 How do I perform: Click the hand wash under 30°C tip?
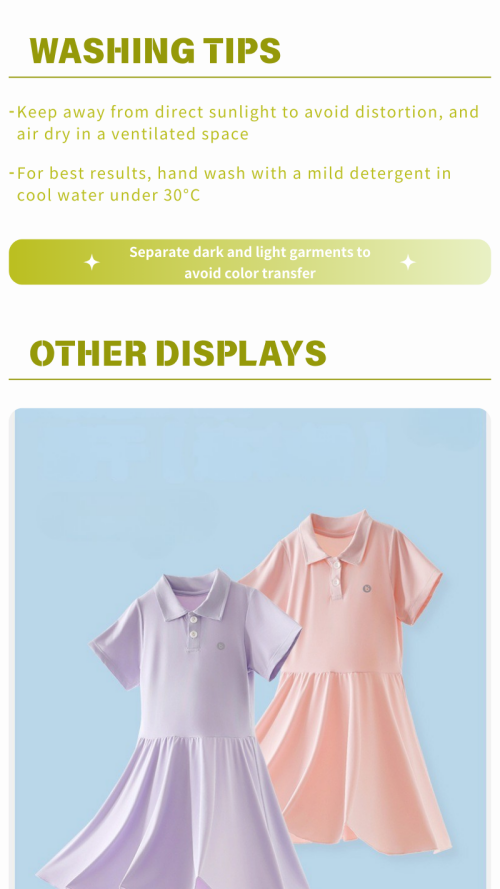pyautogui.click(x=231, y=184)
